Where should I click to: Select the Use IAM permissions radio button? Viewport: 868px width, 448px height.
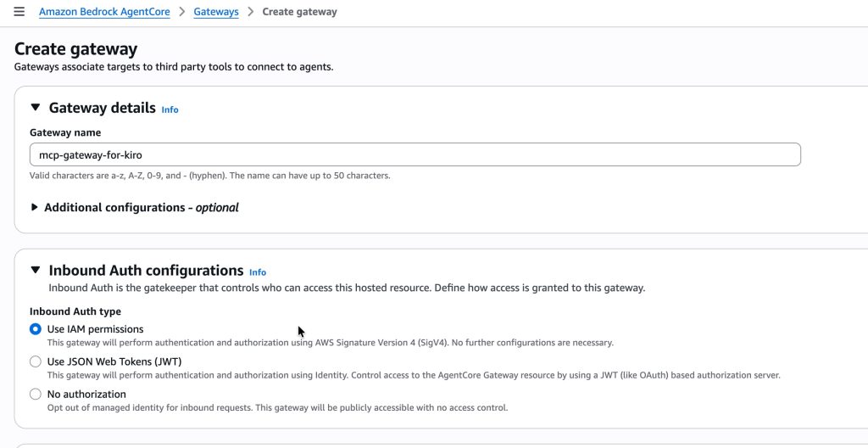(36, 329)
